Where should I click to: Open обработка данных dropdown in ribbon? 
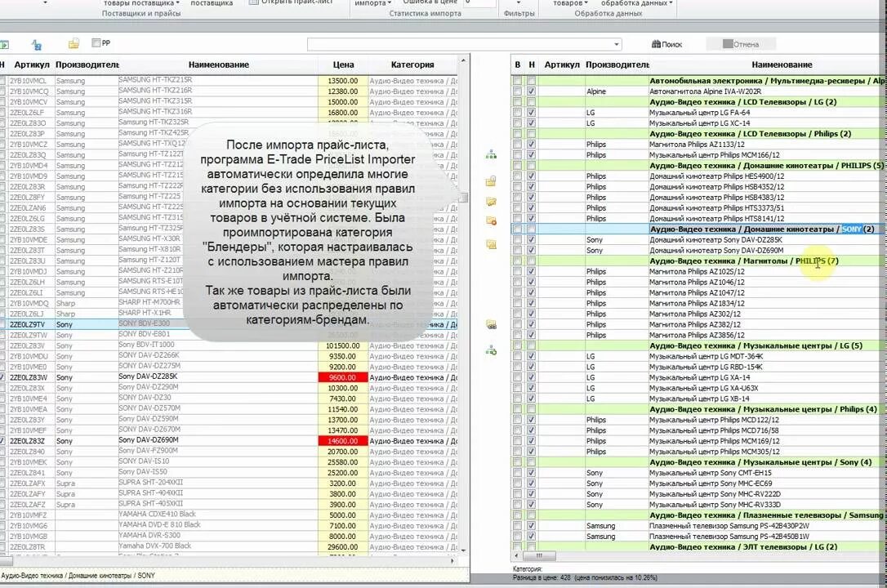click(x=637, y=2)
